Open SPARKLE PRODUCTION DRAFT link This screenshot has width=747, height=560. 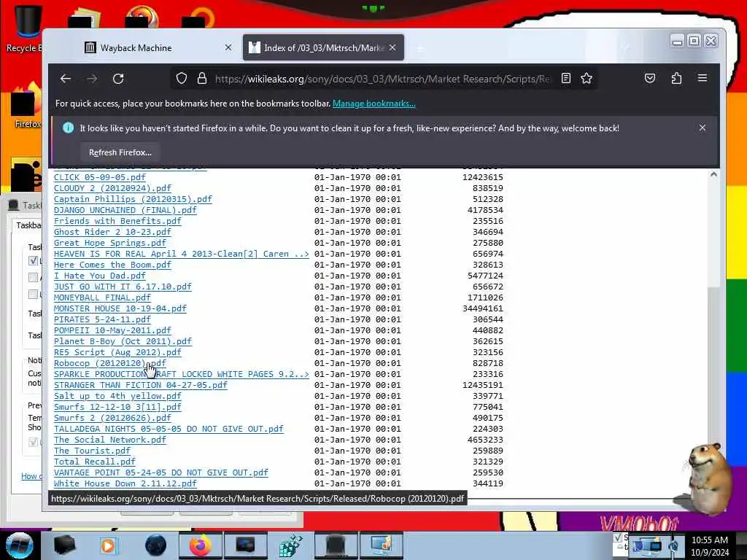(182, 374)
